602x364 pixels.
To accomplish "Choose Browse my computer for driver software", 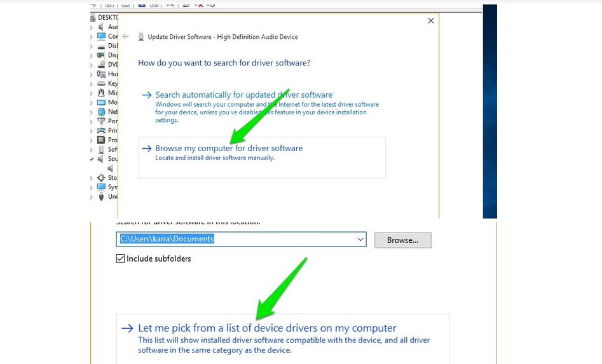I will pos(229,148).
